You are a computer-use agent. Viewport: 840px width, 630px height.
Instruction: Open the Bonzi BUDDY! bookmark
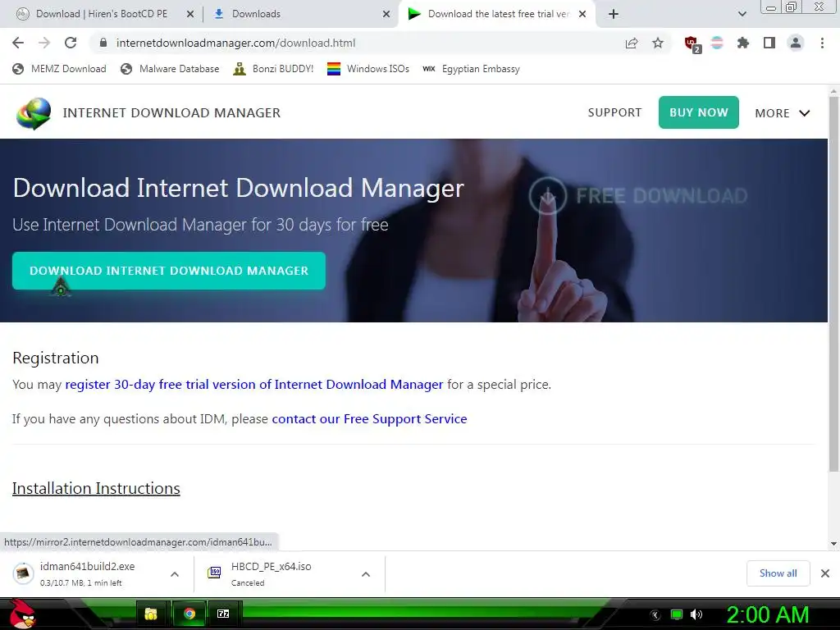(x=273, y=69)
